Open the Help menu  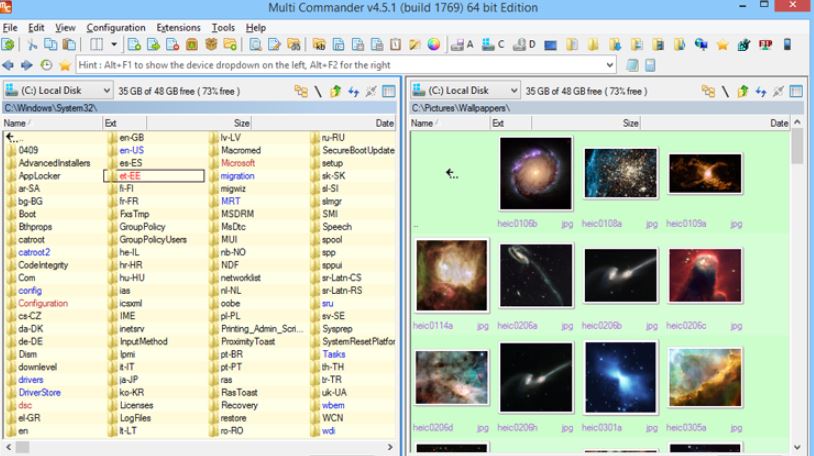255,28
